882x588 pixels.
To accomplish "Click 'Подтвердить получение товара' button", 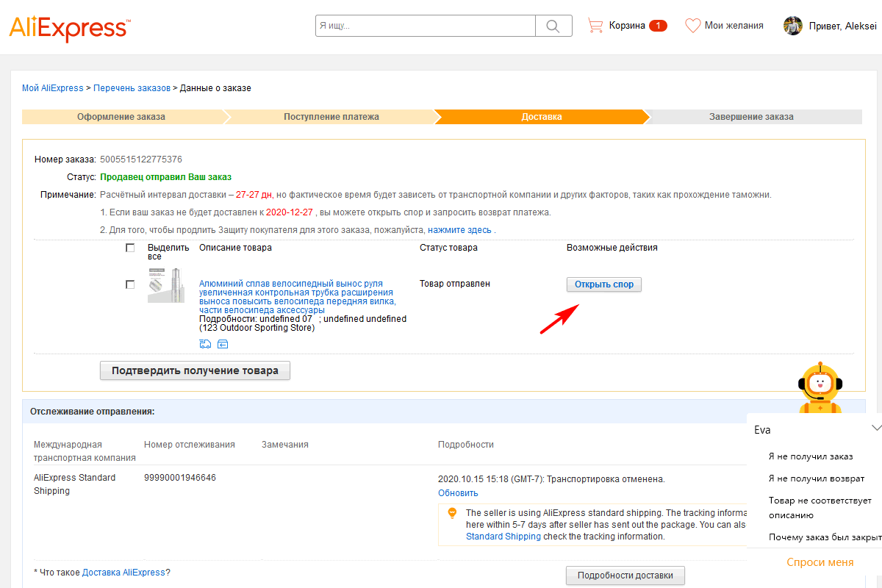I will 195,370.
